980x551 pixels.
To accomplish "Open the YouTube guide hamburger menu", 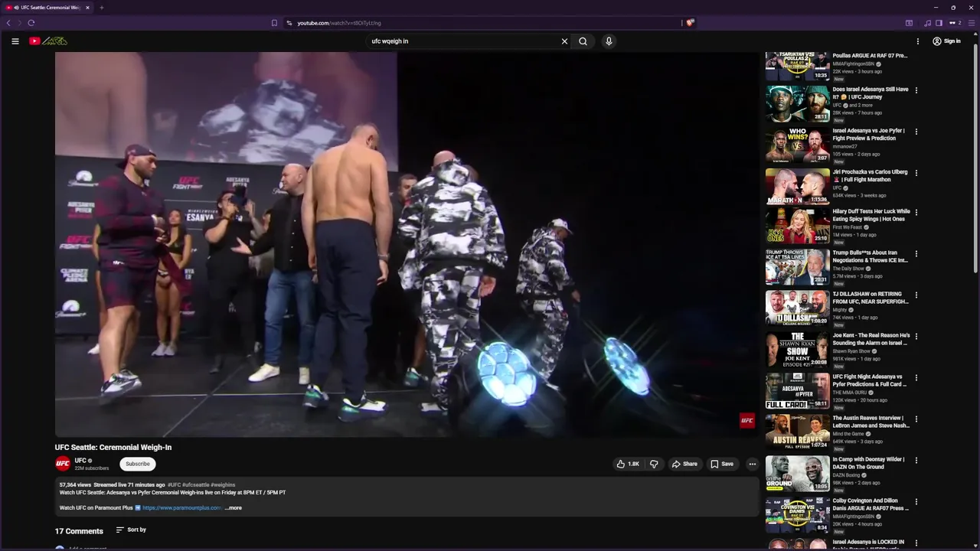I will [15, 41].
